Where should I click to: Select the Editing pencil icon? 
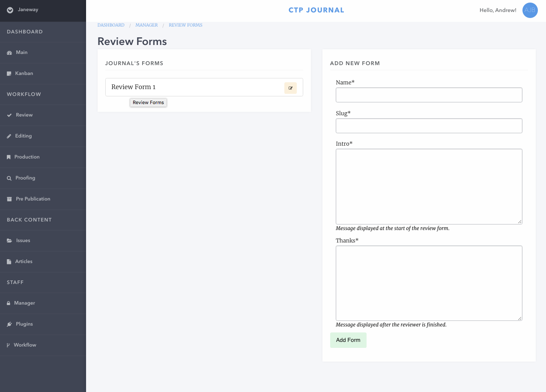click(x=9, y=136)
